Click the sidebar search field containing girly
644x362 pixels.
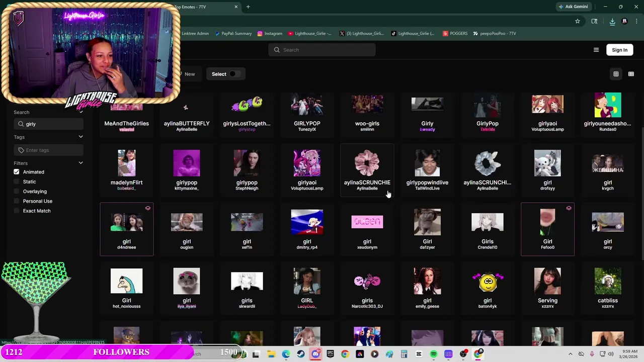[x=48, y=124]
